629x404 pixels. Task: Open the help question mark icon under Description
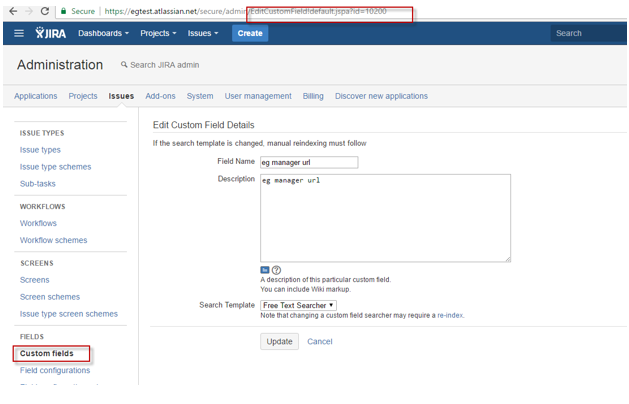click(276, 270)
